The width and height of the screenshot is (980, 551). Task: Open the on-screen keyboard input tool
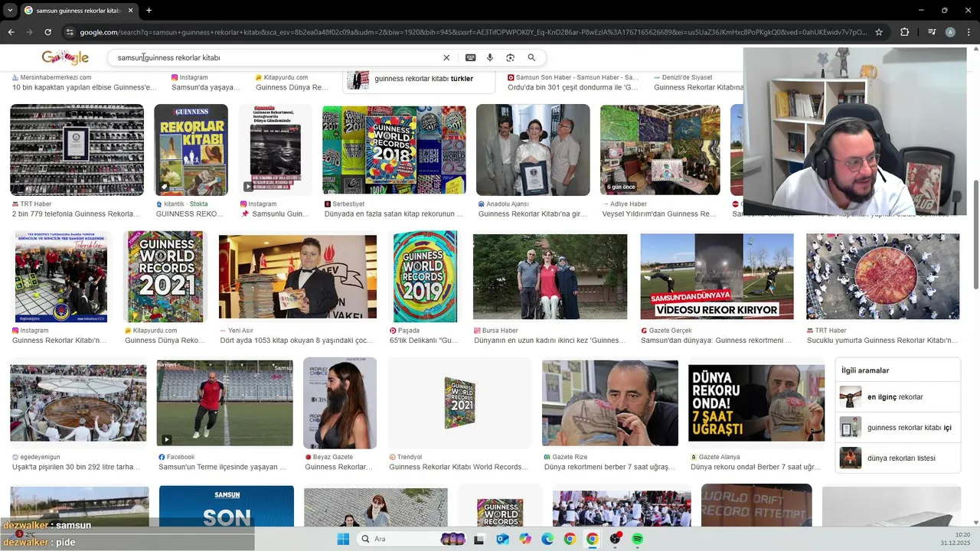pos(470,57)
